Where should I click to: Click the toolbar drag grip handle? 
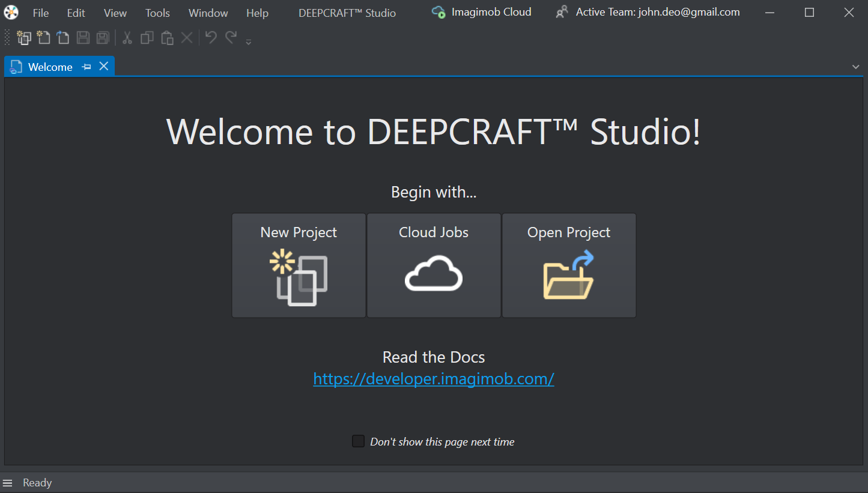7,38
